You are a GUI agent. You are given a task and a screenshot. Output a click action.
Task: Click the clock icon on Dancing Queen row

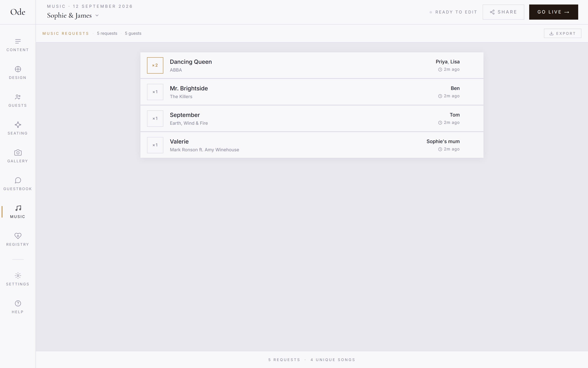pyautogui.click(x=440, y=70)
